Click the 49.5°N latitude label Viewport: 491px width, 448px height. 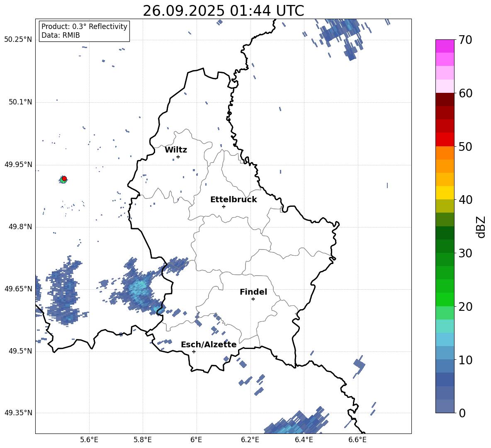pyautogui.click(x=20, y=351)
